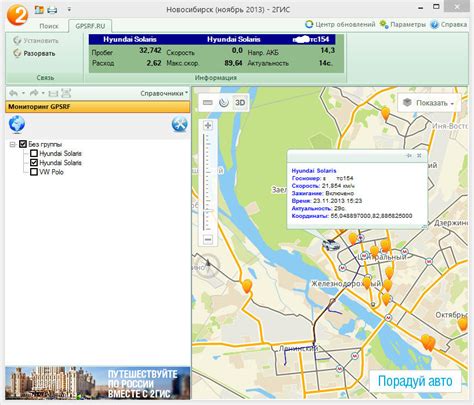This screenshot has height=405, width=474.
Task: Click Разорвать to disconnect
Action: point(34,53)
